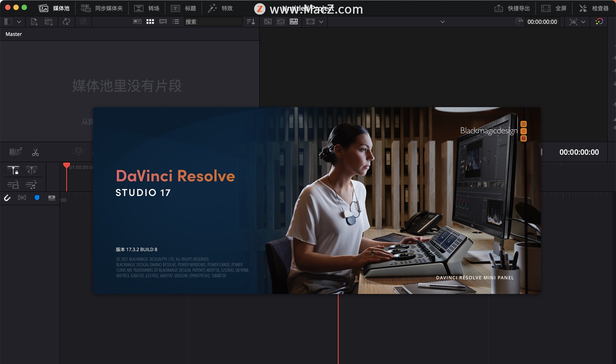Select timeline viewer mode
This screenshot has width=616, height=364.
[294, 21]
